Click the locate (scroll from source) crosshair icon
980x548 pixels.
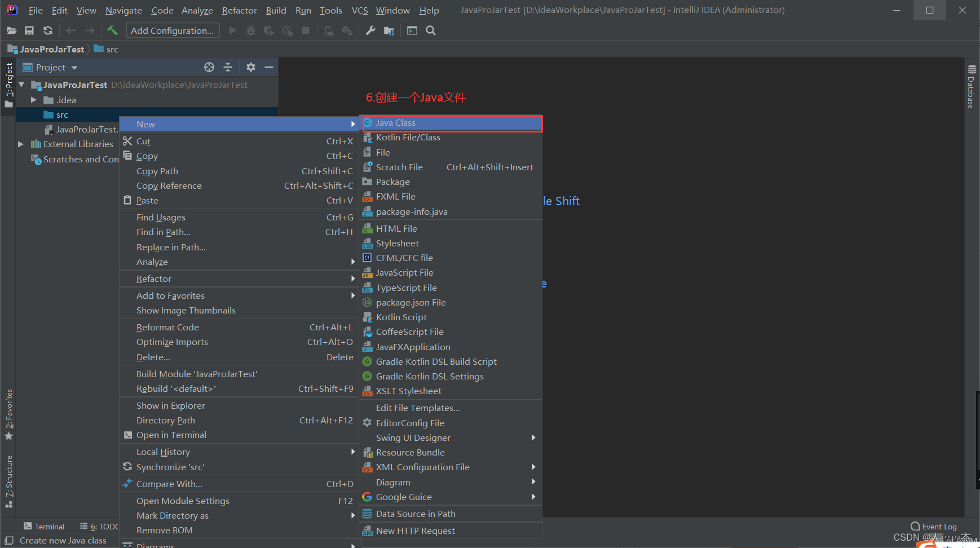[x=209, y=67]
